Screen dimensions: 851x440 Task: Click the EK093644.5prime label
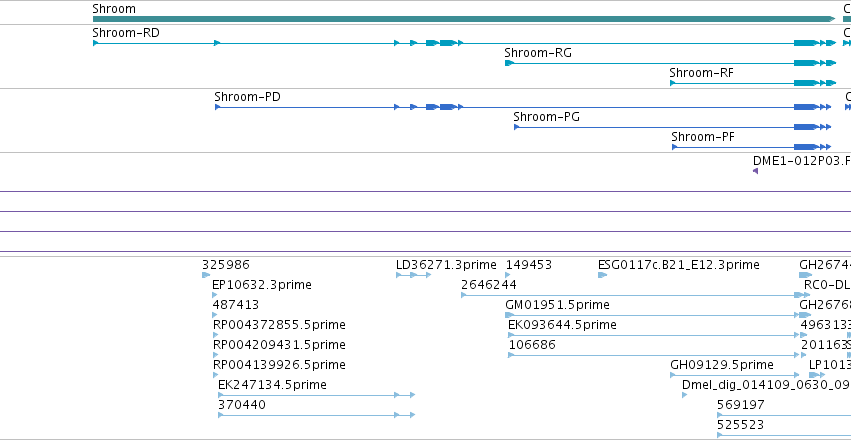(562, 324)
